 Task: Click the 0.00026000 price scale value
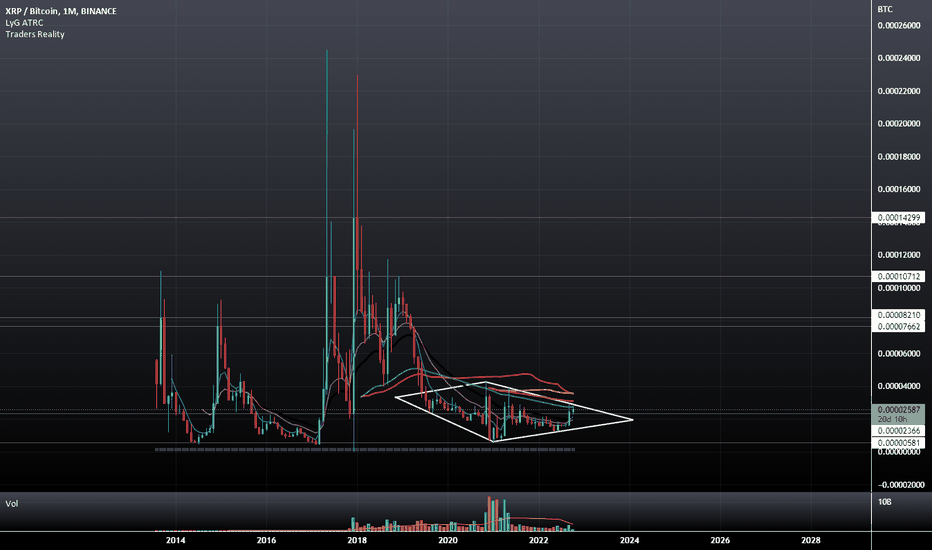pyautogui.click(x=899, y=26)
